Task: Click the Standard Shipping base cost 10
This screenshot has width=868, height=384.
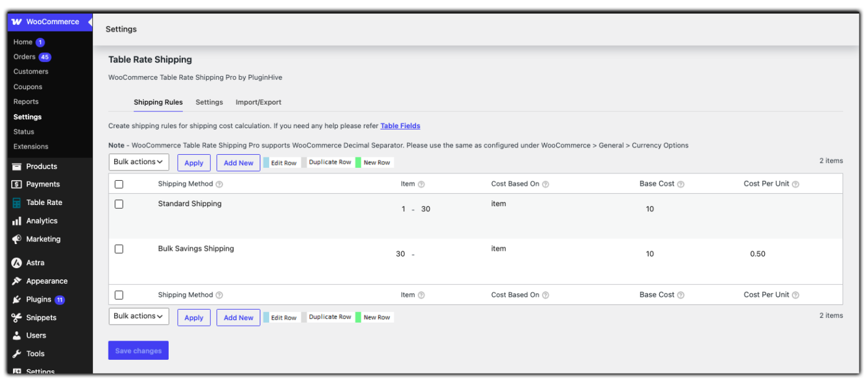Action: pyautogui.click(x=650, y=209)
